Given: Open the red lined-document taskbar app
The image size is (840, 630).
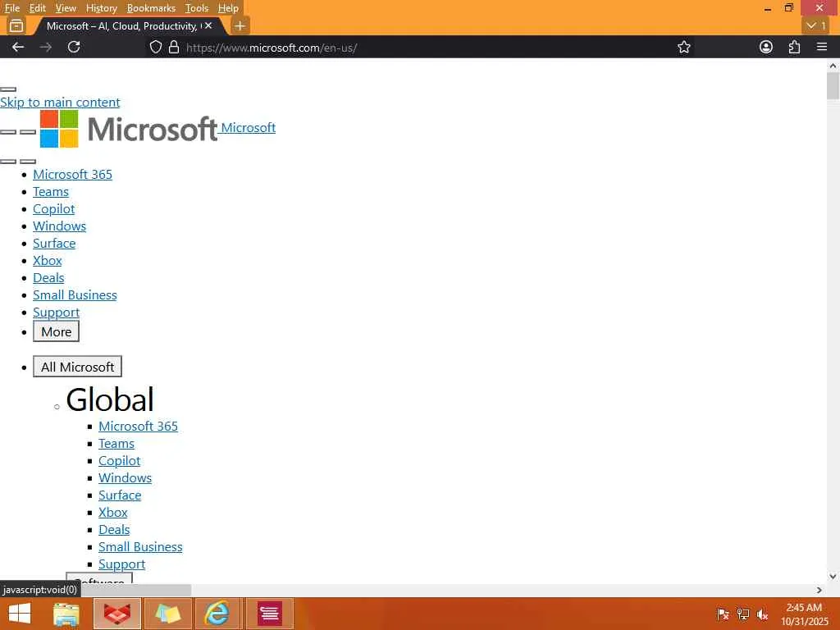Looking at the screenshot, I should [269, 614].
